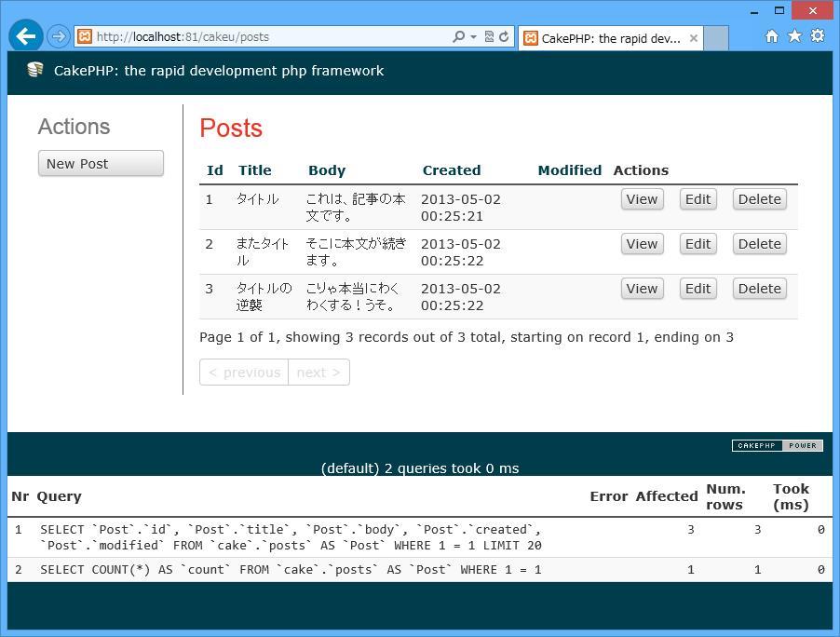Screen dimensions: 840x637
Task: Refresh the page with the reload icon
Action: [x=504, y=37]
